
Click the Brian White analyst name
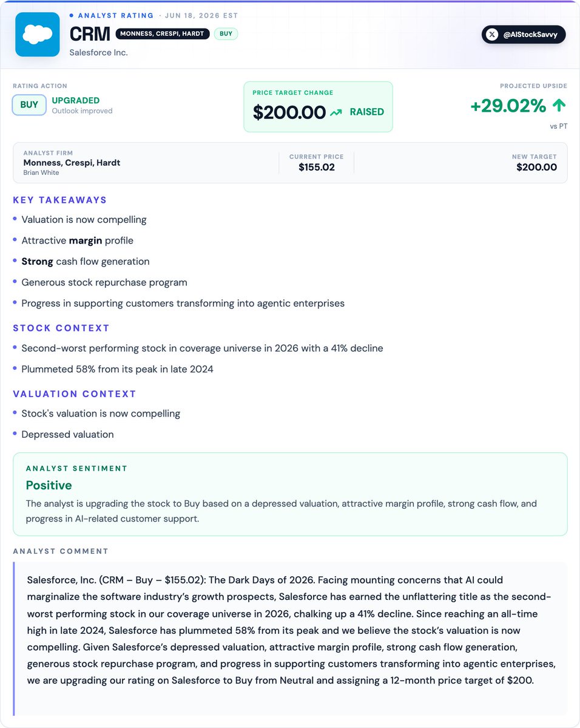coord(41,172)
